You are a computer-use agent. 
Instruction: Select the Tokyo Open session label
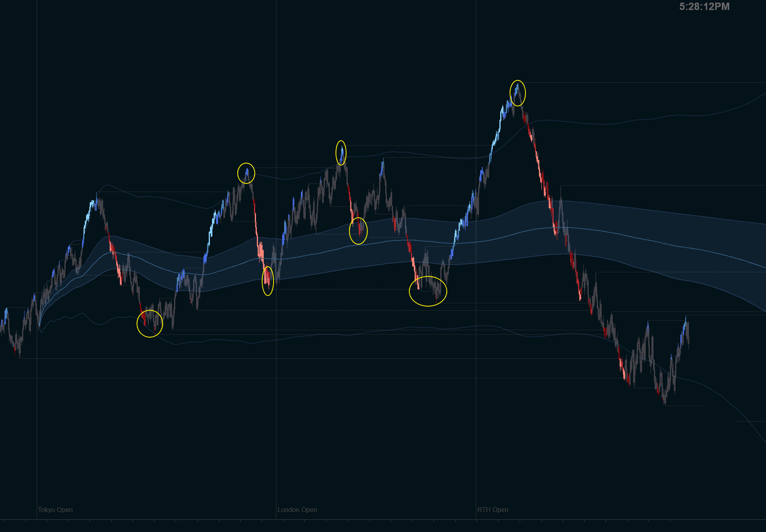coord(55,510)
